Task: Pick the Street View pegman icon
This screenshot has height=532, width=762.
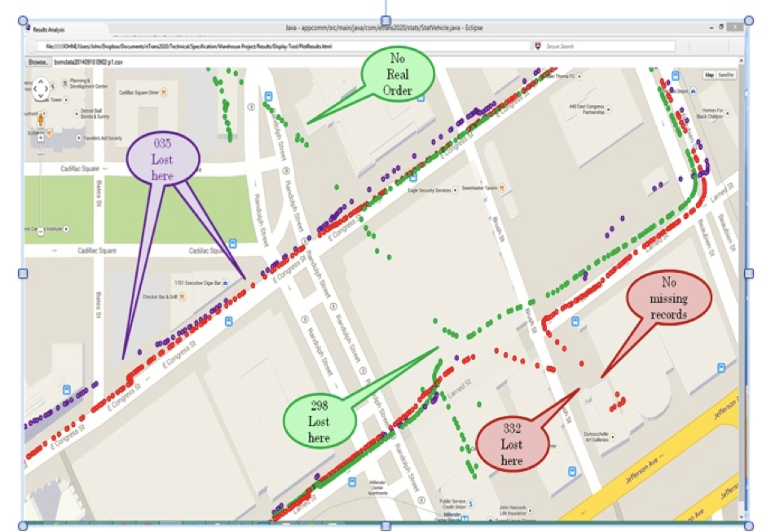Action: point(41,119)
